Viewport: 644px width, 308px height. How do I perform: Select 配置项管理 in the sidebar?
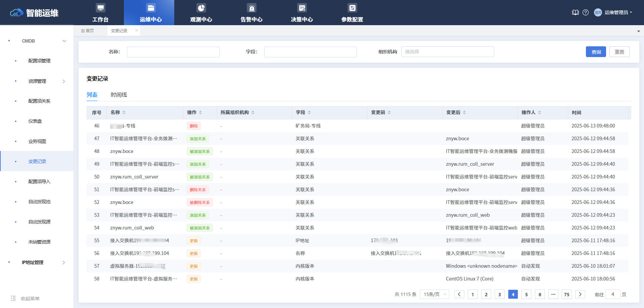click(x=39, y=61)
